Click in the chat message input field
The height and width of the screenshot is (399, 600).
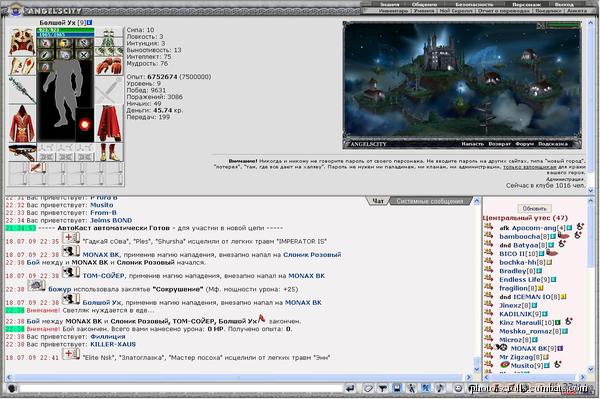pyautogui.click(x=180, y=389)
